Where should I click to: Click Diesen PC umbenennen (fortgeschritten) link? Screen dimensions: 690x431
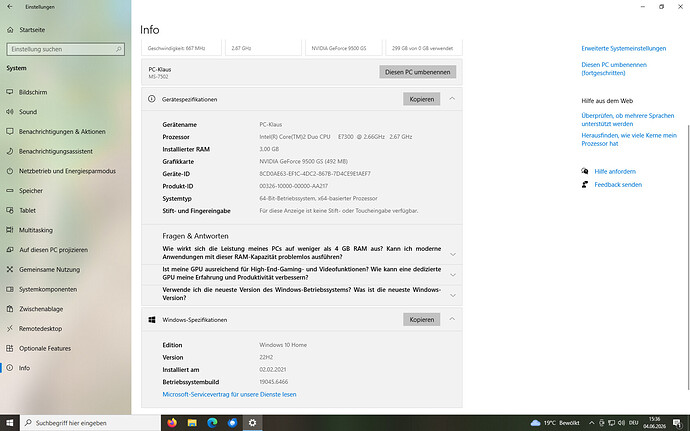pyautogui.click(x=614, y=69)
